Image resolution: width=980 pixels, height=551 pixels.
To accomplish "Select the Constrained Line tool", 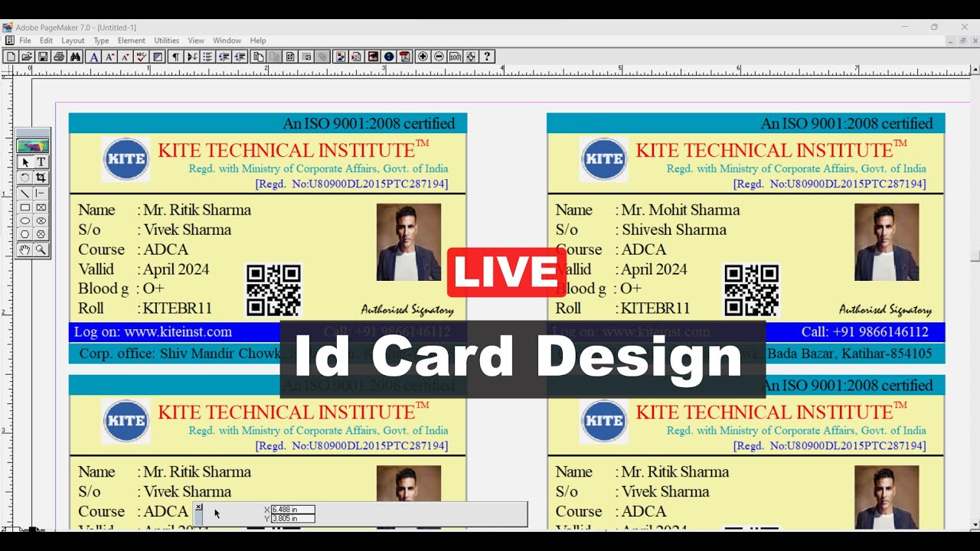I will tap(41, 193).
